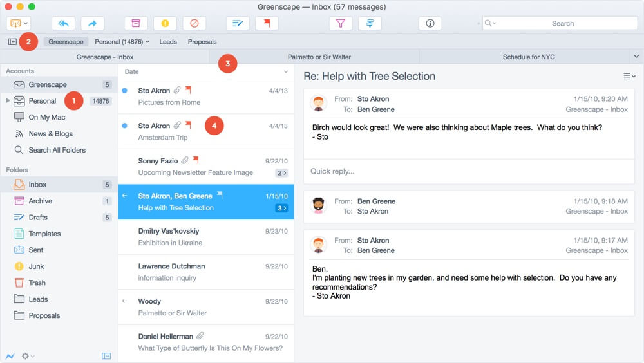The width and height of the screenshot is (644, 363).
Task: Toggle the flag on Sonny Fazio message
Action: (x=196, y=160)
